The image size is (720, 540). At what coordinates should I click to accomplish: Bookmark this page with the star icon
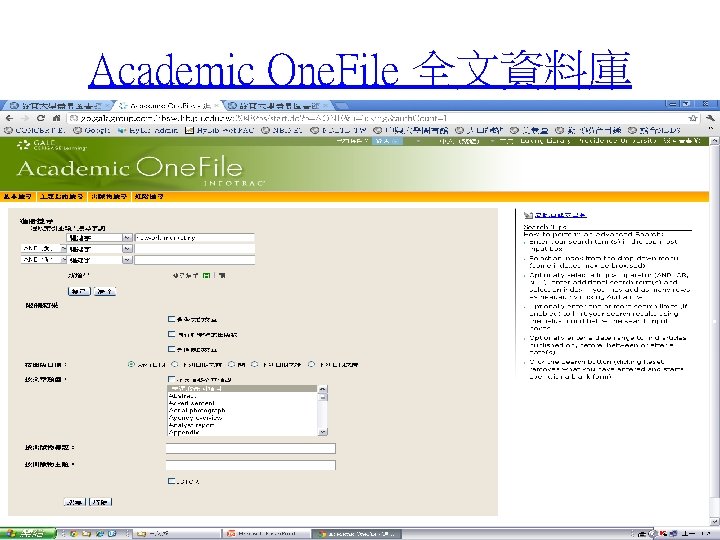click(692, 118)
